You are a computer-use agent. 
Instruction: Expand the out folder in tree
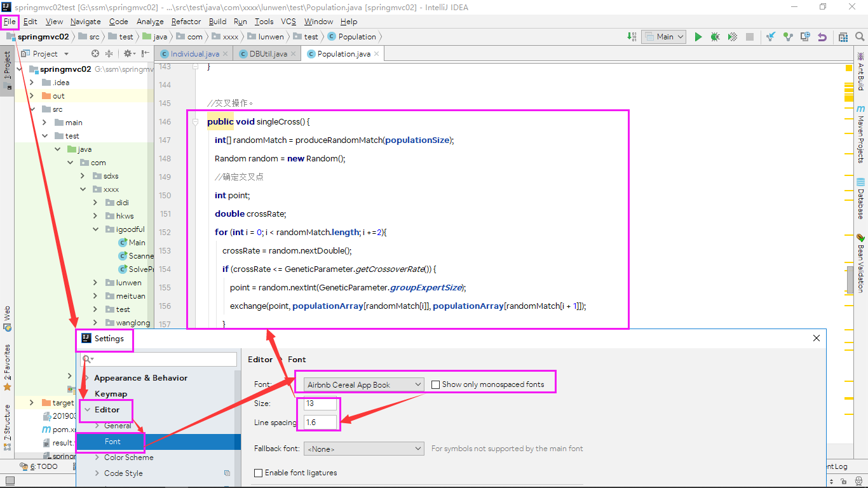click(x=32, y=96)
